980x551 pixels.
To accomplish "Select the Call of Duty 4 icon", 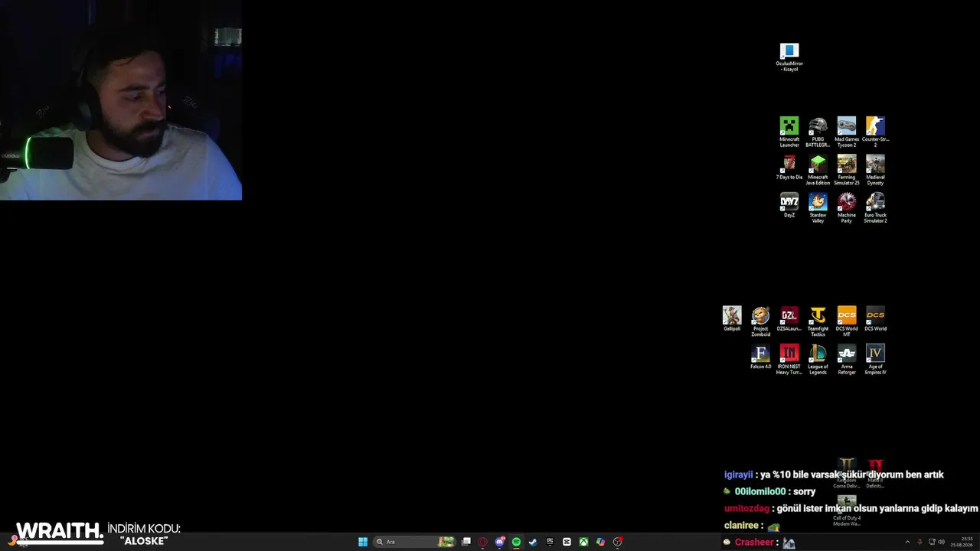I will pos(847,510).
